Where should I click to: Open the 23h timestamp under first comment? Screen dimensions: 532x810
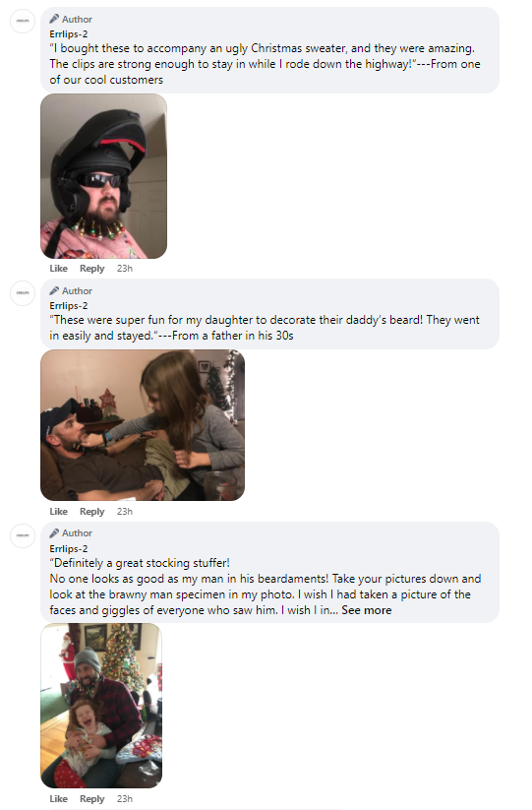pyautogui.click(x=125, y=268)
